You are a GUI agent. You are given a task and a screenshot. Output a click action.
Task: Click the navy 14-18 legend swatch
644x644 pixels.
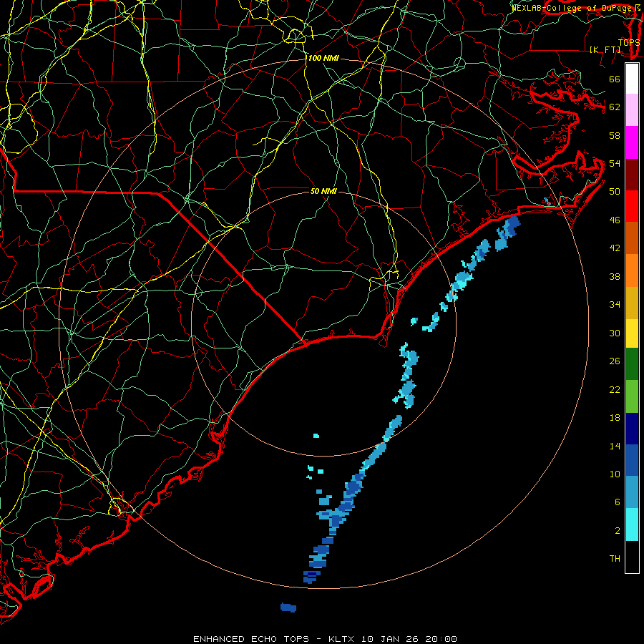click(632, 429)
